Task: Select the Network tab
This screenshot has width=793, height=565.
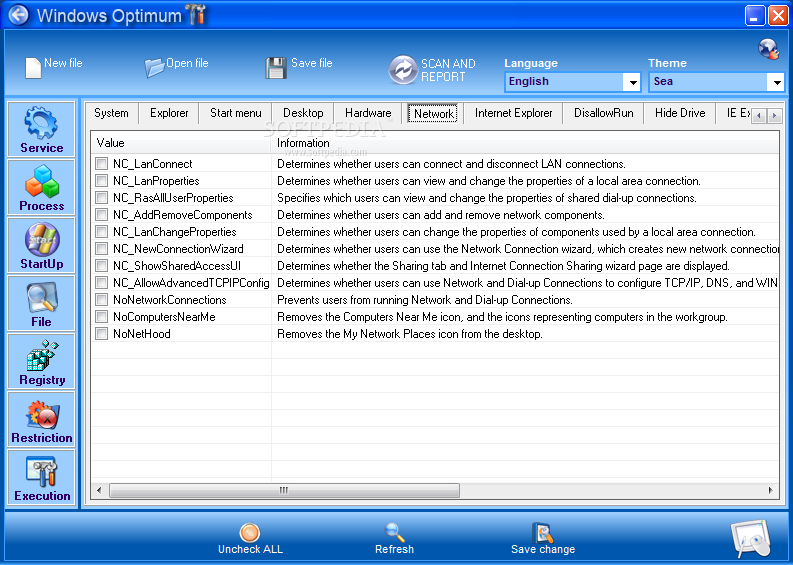Action: 433,113
